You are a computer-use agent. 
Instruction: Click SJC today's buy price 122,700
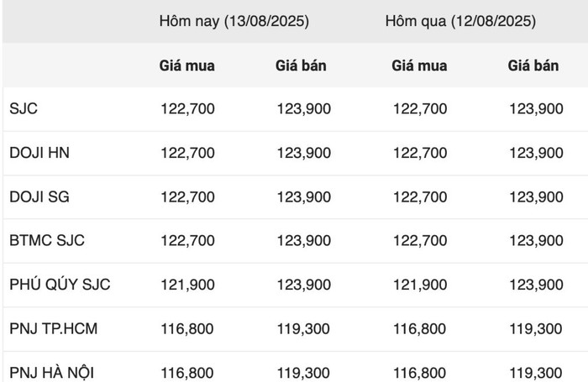[187, 109]
